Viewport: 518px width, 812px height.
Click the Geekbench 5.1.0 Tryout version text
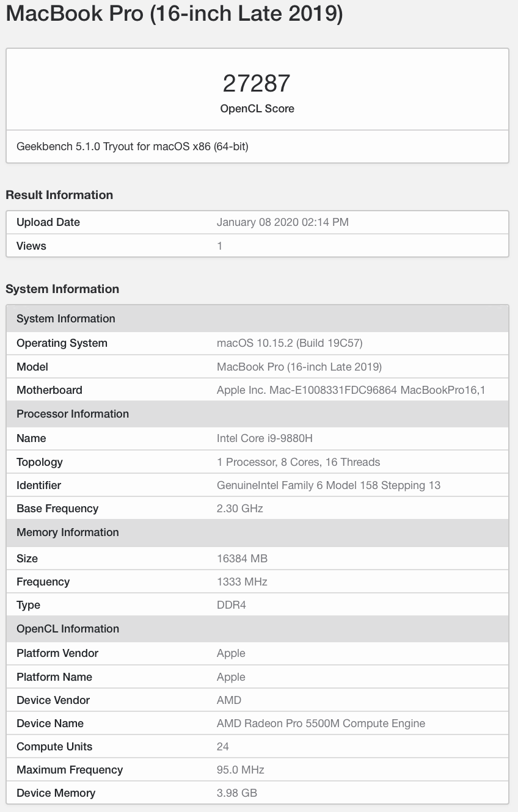click(133, 147)
